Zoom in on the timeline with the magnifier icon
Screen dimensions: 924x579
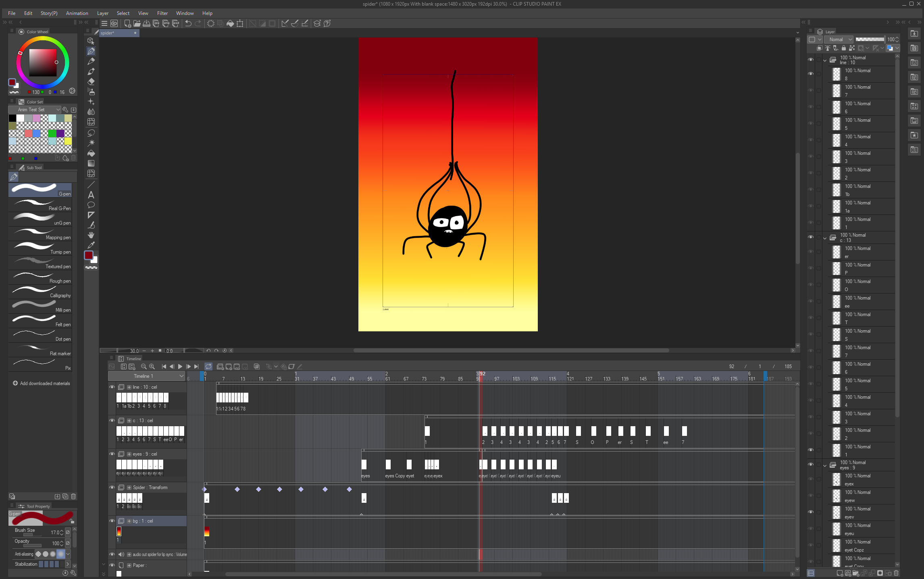152,367
